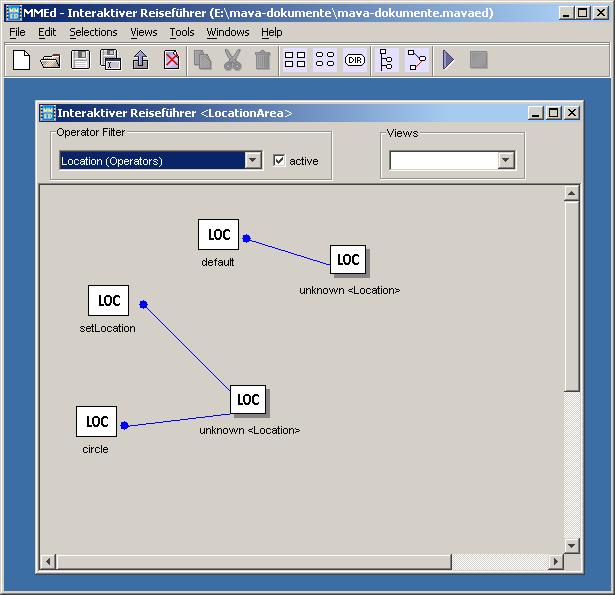Select the four-rectangles grid view icon
Image resolution: width=615 pixels, height=595 pixels.
[x=295, y=60]
